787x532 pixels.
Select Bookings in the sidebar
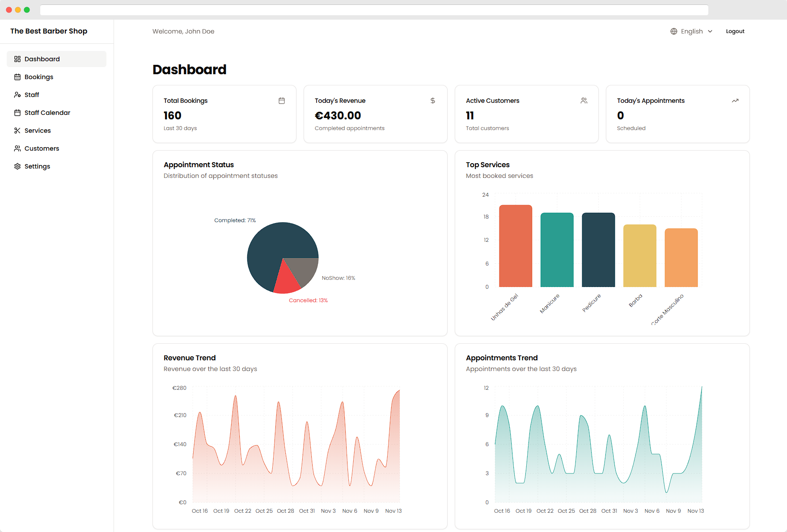coord(39,76)
